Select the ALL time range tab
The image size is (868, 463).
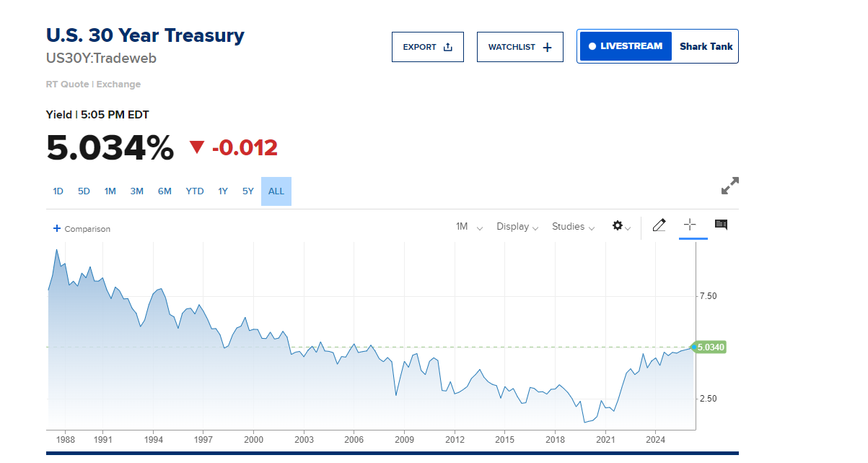click(276, 191)
